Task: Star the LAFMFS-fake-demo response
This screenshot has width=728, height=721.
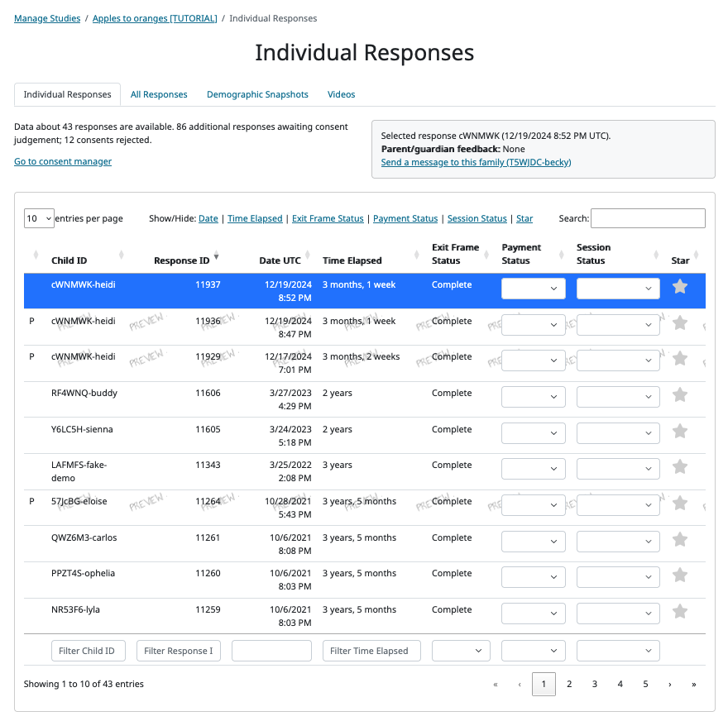Action: tap(680, 466)
